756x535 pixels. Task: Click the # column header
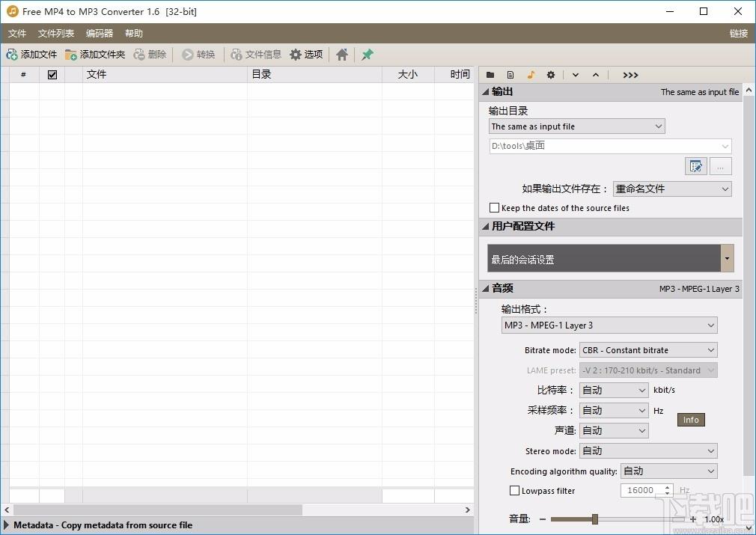(24, 75)
